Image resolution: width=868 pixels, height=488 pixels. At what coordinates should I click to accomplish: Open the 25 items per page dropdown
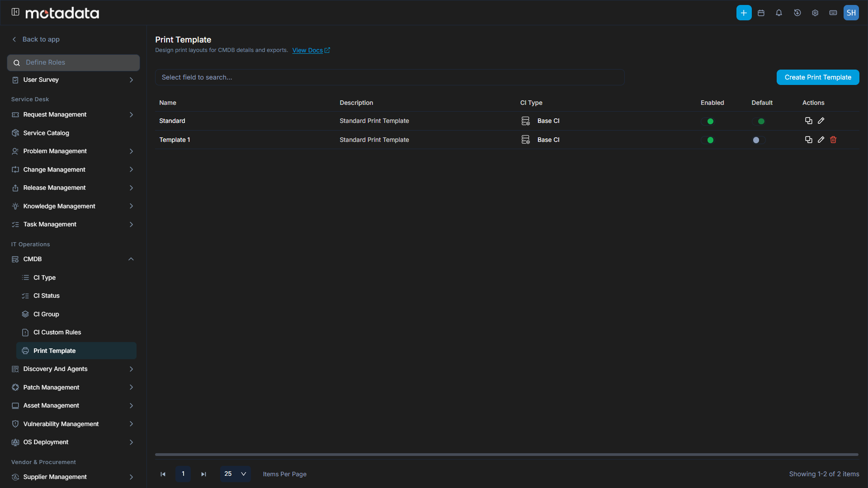(x=235, y=474)
